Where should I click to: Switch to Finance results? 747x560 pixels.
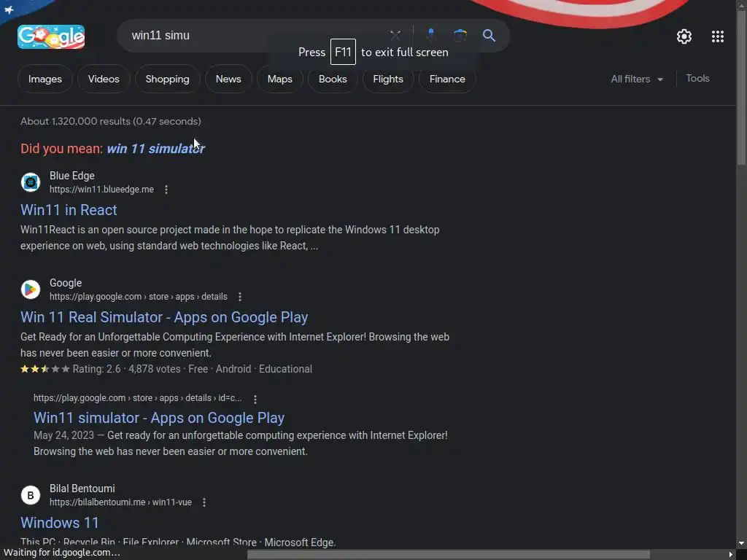[x=447, y=79]
